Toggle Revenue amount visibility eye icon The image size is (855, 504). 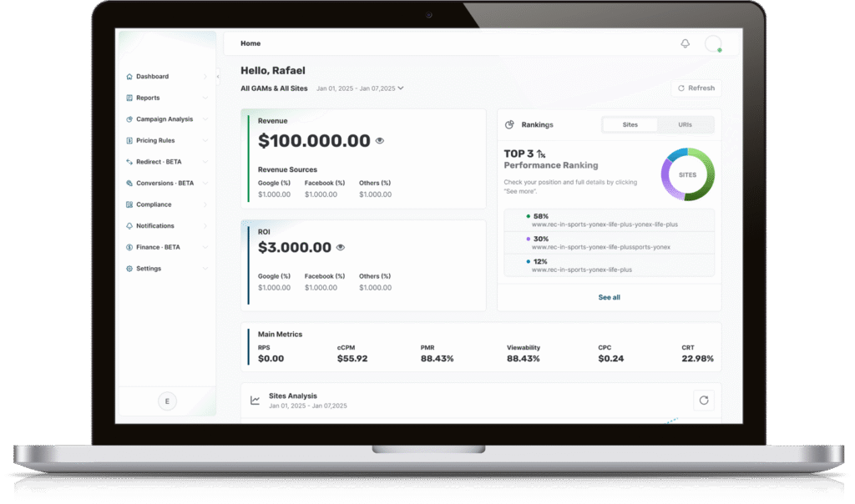pyautogui.click(x=380, y=141)
